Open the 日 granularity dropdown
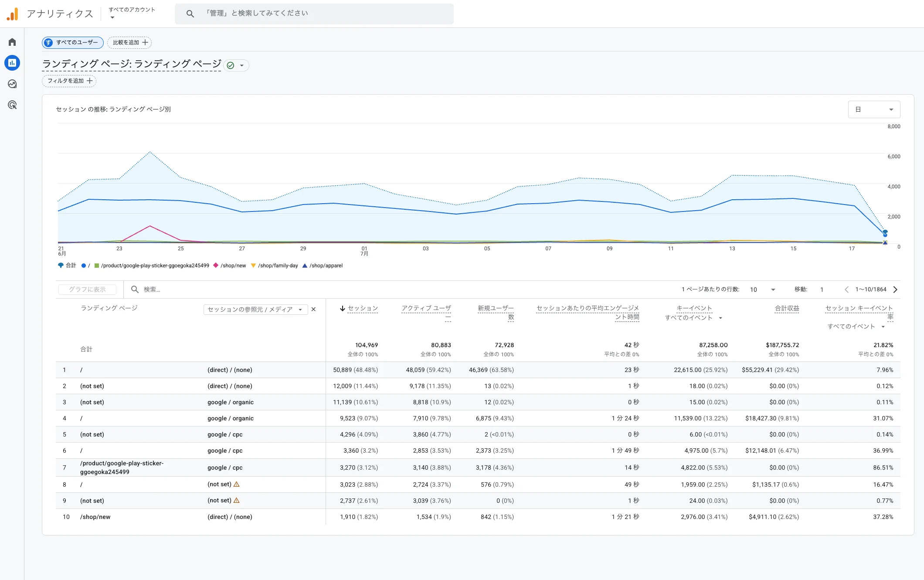The image size is (924, 580). tap(874, 109)
